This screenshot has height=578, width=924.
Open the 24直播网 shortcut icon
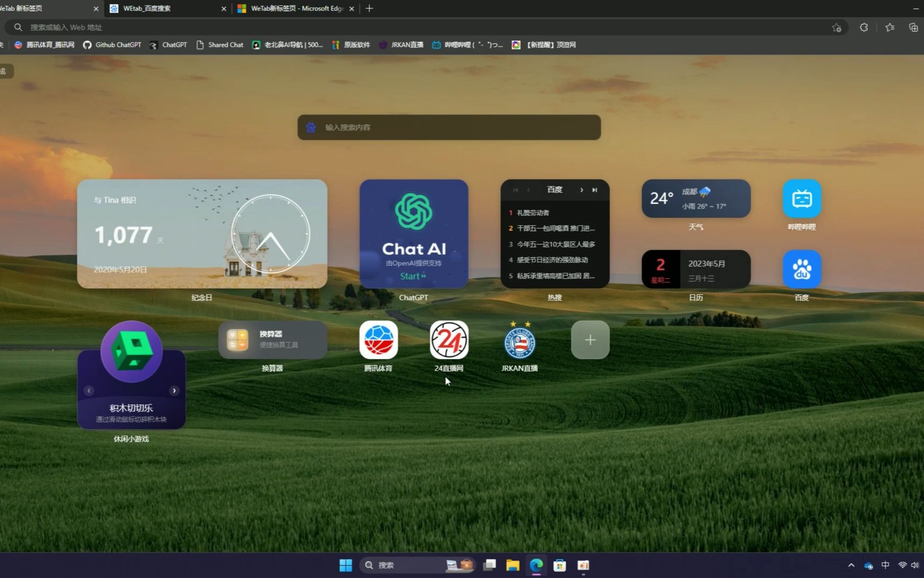[449, 340]
